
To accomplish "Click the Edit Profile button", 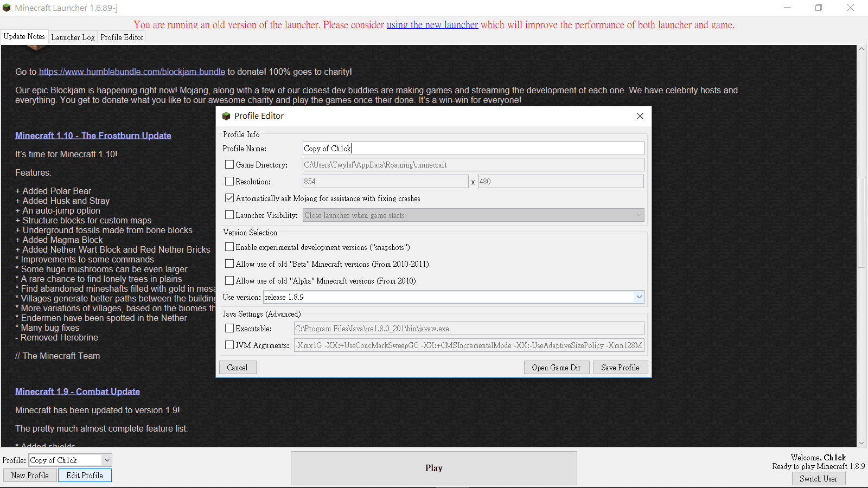I will coord(85,476).
